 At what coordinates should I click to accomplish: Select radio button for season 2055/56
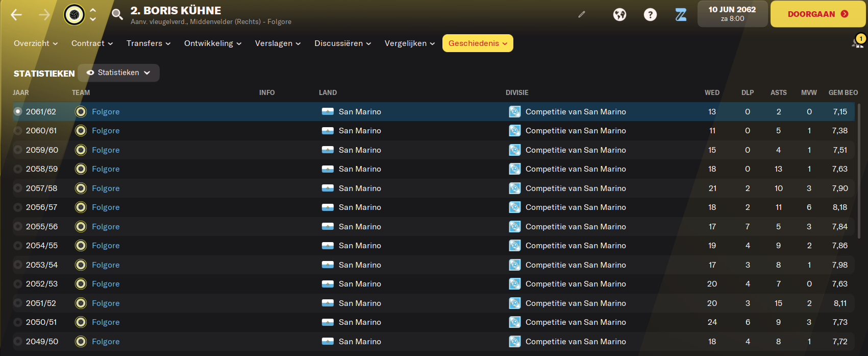click(18, 226)
